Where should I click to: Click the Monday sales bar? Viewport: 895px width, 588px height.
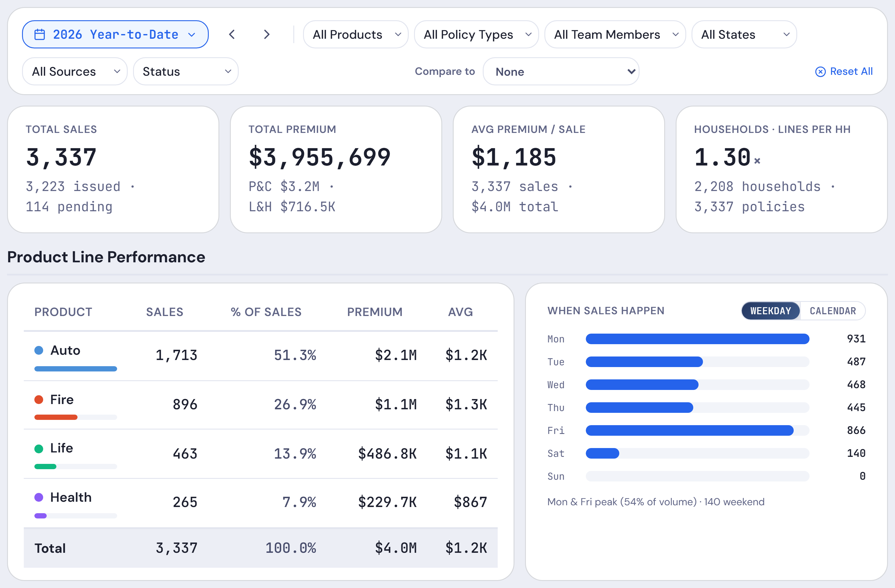pos(698,339)
